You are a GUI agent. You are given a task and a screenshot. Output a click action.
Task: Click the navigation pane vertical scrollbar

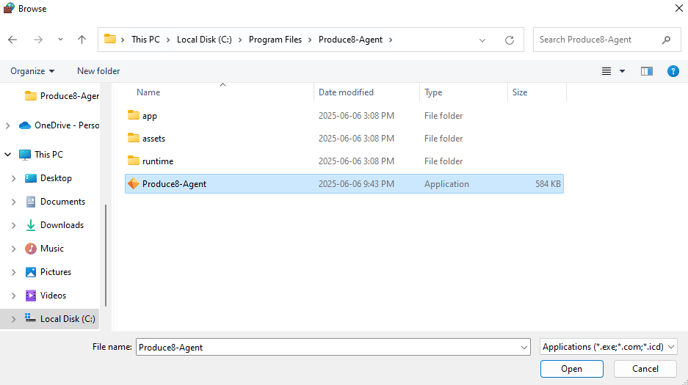tap(105, 255)
